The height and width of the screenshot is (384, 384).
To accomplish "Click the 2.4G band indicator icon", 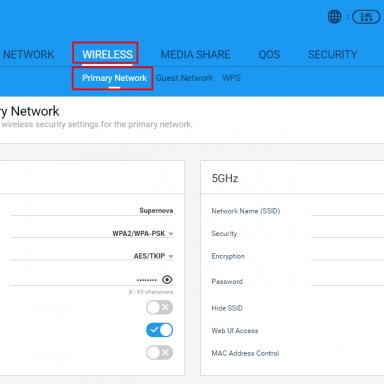I will [x=366, y=17].
